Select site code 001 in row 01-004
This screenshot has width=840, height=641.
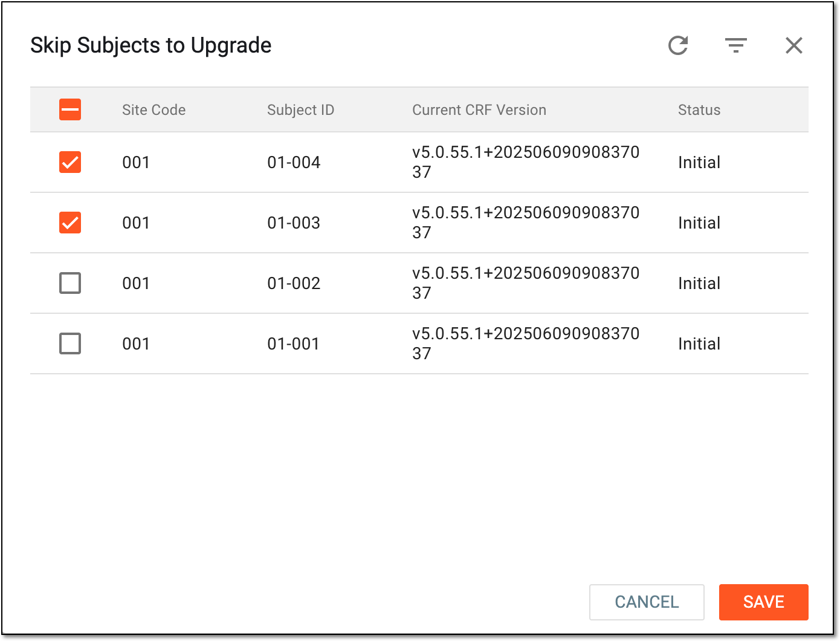click(x=136, y=162)
